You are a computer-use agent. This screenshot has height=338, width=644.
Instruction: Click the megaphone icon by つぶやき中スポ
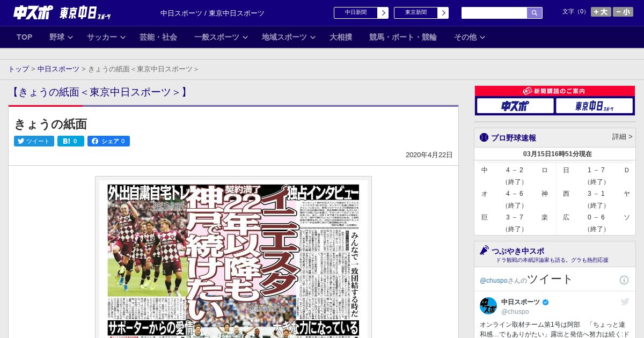(x=484, y=250)
